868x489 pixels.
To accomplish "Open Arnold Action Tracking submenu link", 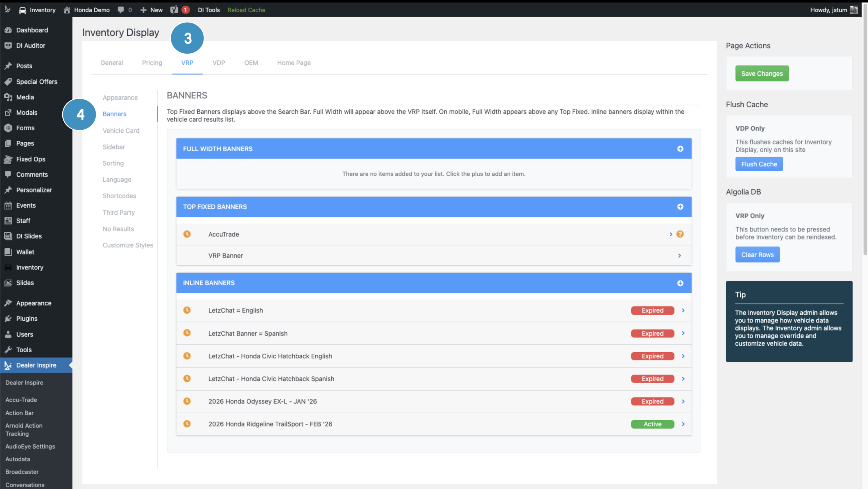I will 24,429.
